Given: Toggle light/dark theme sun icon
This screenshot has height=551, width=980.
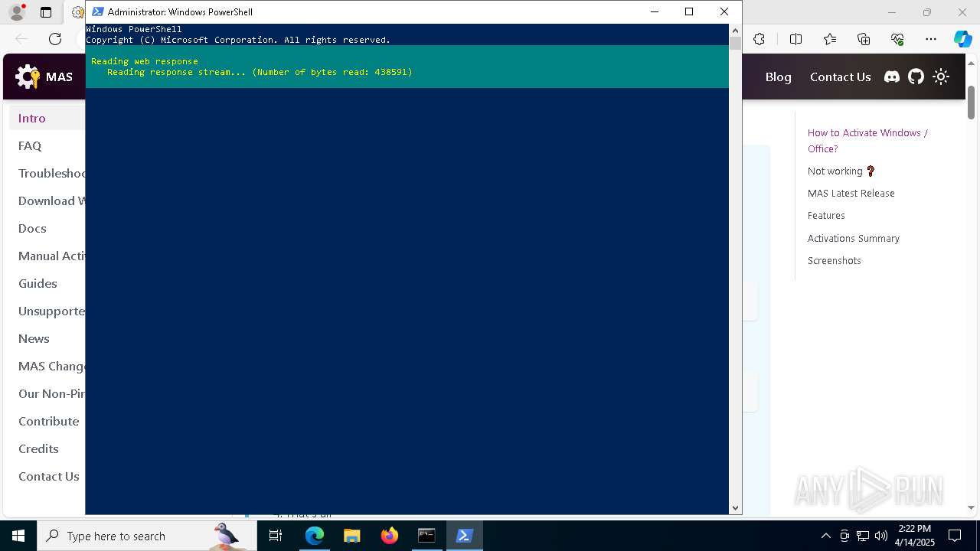Looking at the screenshot, I should tap(941, 77).
